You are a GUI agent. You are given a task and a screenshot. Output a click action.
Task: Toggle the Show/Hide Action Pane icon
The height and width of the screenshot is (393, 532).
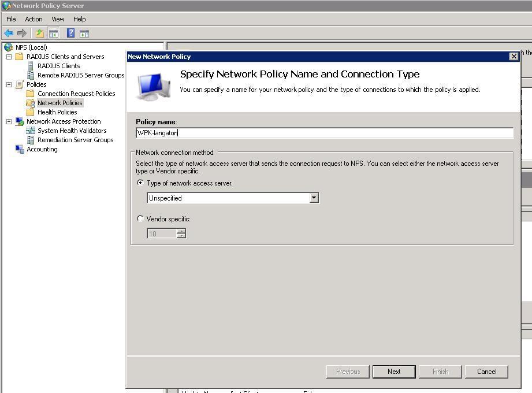click(84, 34)
